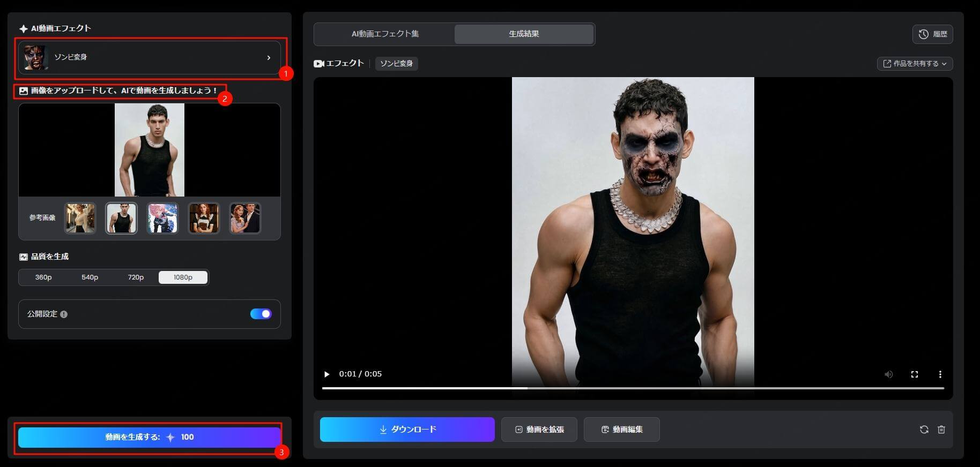Select 720p generation quality
Screen dimensions: 980x467
[x=136, y=277]
